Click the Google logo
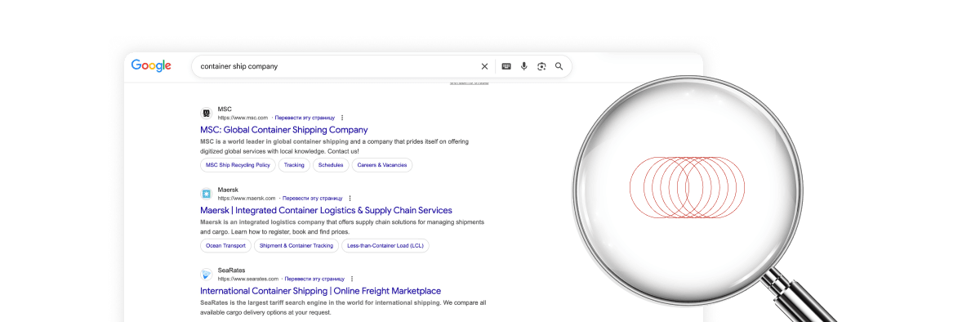This screenshot has width=980, height=322. (x=151, y=66)
